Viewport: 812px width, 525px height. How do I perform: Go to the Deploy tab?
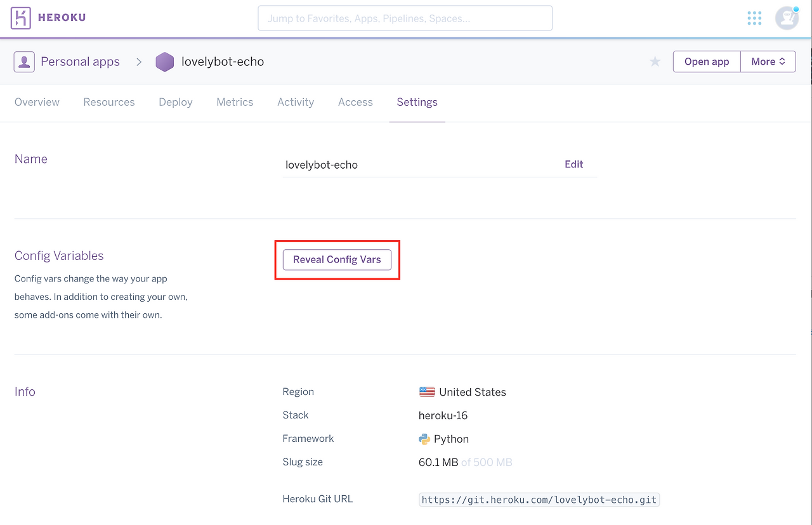click(176, 102)
